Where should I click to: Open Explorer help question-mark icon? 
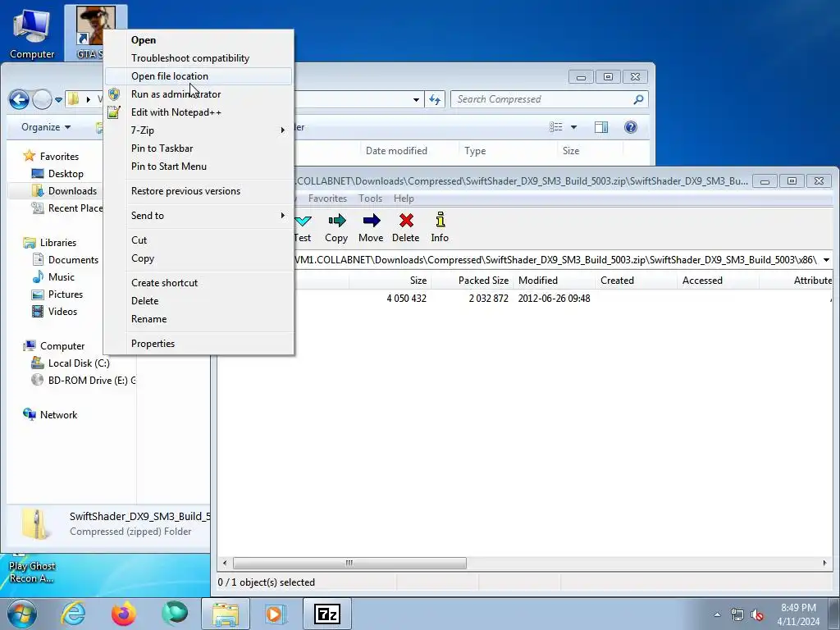pyautogui.click(x=631, y=127)
